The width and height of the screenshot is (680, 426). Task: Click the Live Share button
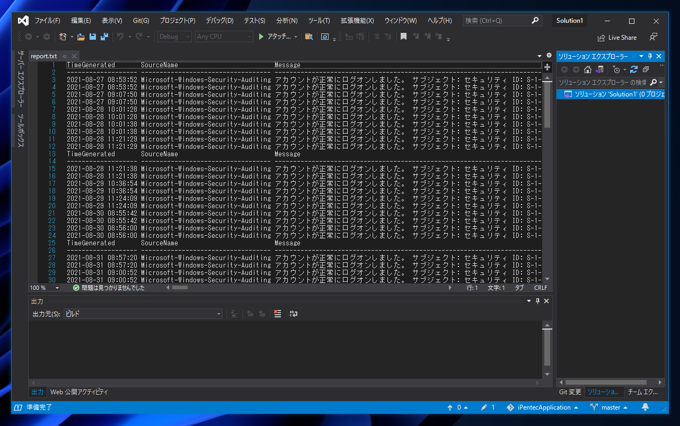coord(617,38)
